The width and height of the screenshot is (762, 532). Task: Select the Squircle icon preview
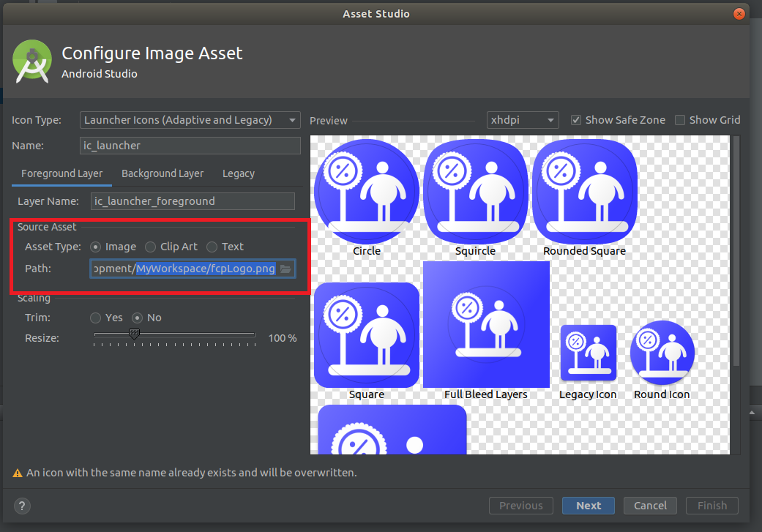(x=475, y=190)
